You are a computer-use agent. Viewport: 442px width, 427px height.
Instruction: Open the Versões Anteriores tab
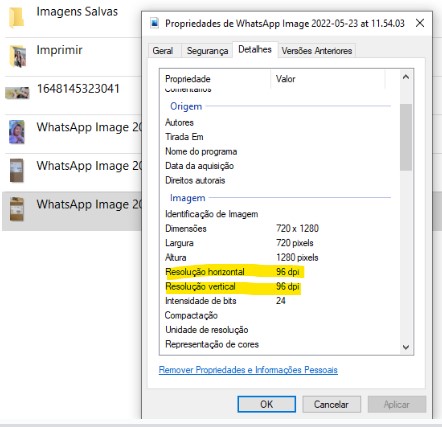click(x=317, y=51)
